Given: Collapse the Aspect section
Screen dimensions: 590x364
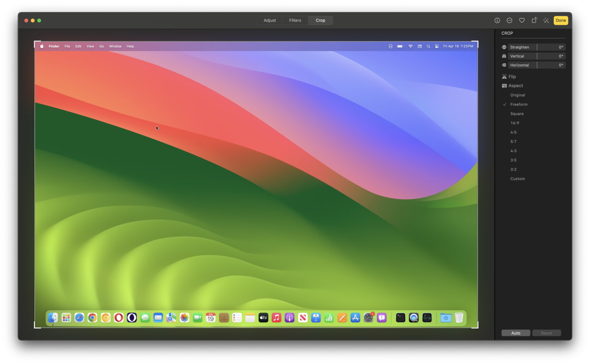Looking at the screenshot, I should pos(515,86).
